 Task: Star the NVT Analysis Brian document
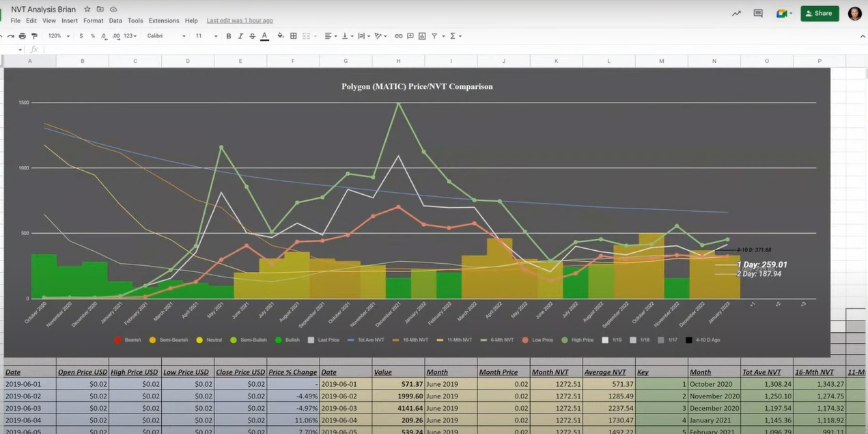[x=87, y=10]
